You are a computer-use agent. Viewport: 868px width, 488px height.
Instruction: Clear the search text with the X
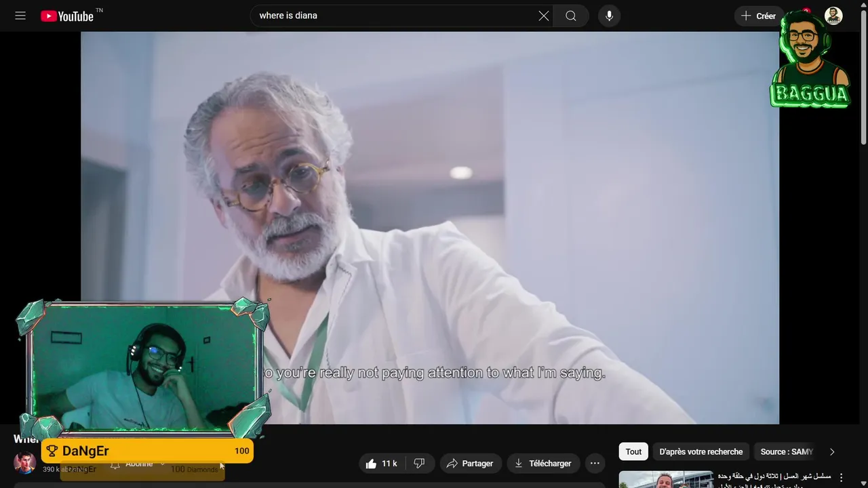[x=544, y=16]
